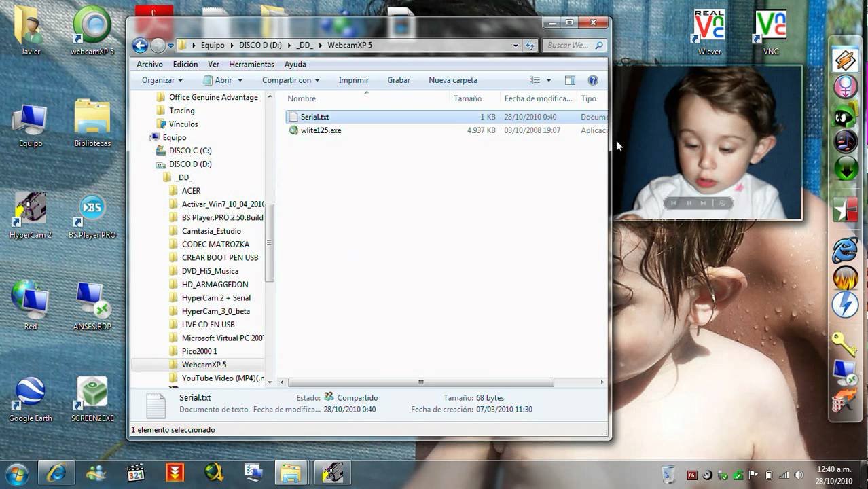Click the refresh button beside the address bar
The width and height of the screenshot is (868, 489).
[530, 46]
